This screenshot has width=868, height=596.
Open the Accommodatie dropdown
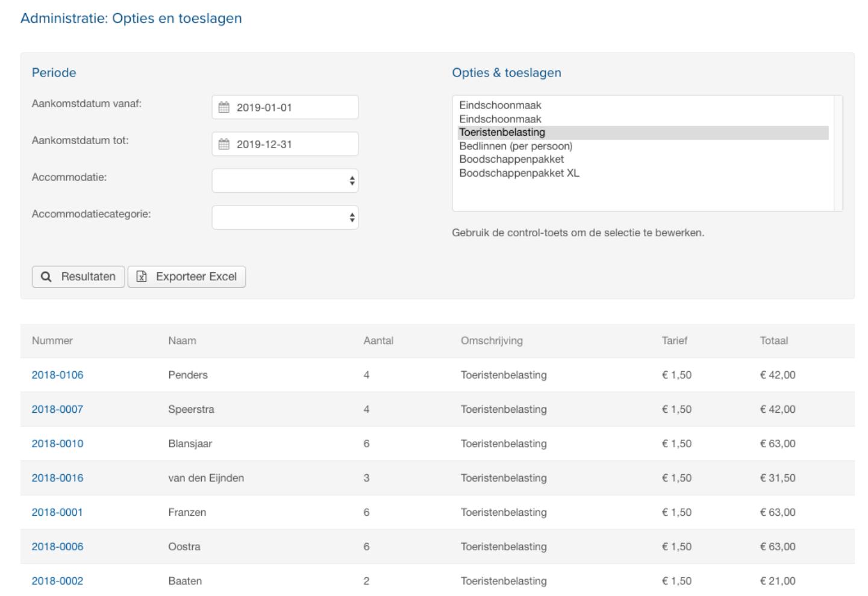pos(285,181)
